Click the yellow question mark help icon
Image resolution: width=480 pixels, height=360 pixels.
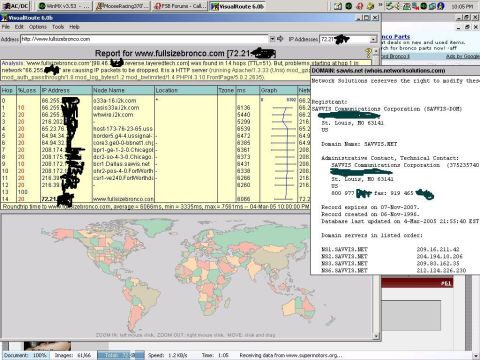(x=368, y=53)
